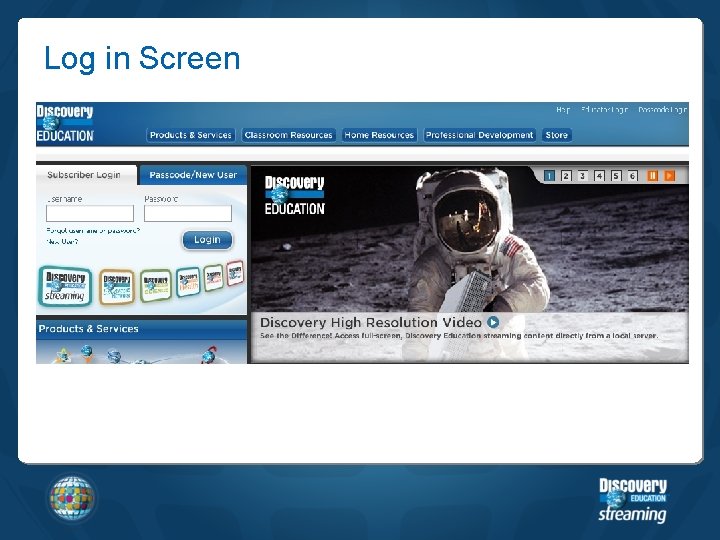Go to slide 4 in the banner
Image resolution: width=720 pixels, height=540 pixels.
(x=599, y=176)
